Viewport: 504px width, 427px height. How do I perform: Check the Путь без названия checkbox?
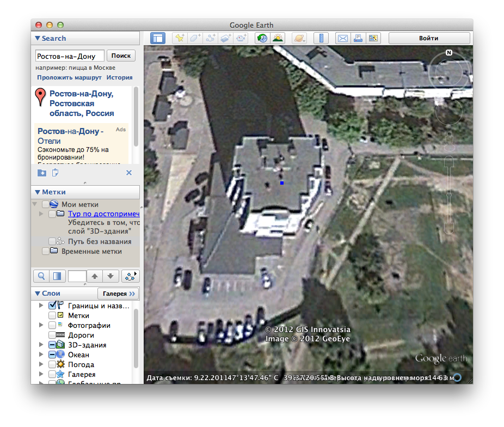[x=52, y=241]
